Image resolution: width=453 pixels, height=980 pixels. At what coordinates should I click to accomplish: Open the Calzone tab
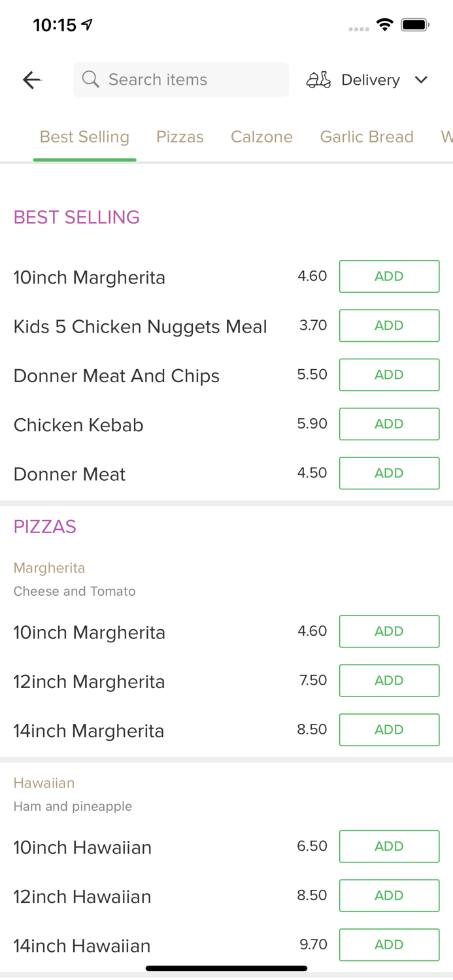pyautogui.click(x=261, y=137)
